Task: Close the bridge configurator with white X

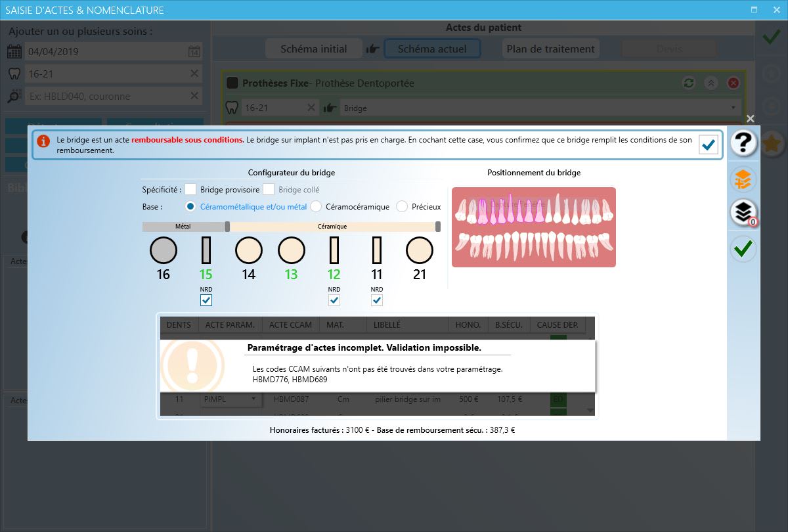Action: coord(751,119)
